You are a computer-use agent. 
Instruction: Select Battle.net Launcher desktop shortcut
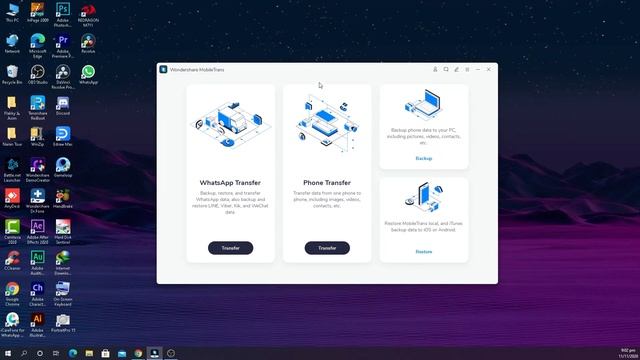point(12,170)
